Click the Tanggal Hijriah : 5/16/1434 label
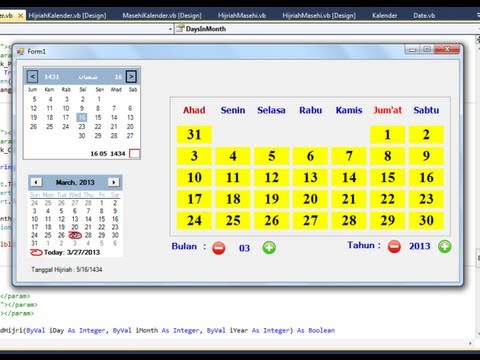The width and height of the screenshot is (480, 360). (67, 269)
